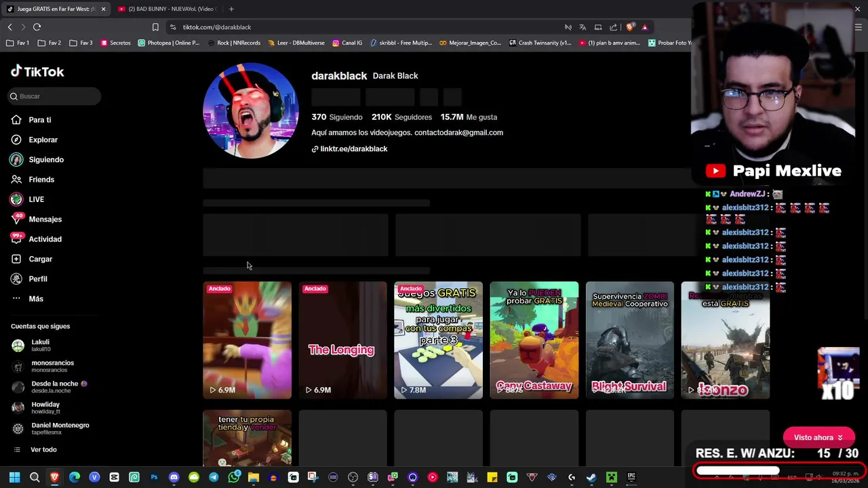The height and width of the screenshot is (488, 868).
Task: Open Canal IG bookmark
Action: [347, 43]
